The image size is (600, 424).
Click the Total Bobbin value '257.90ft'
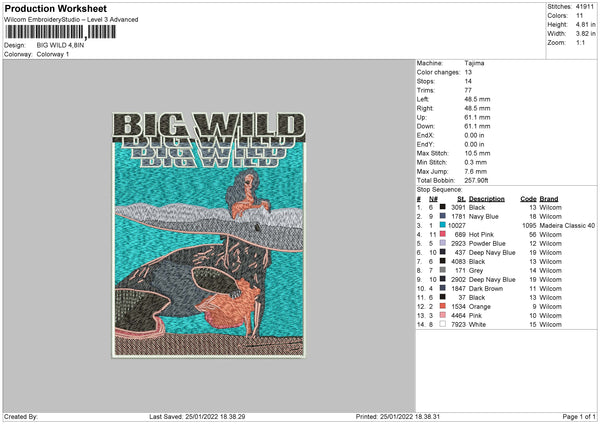476,180
